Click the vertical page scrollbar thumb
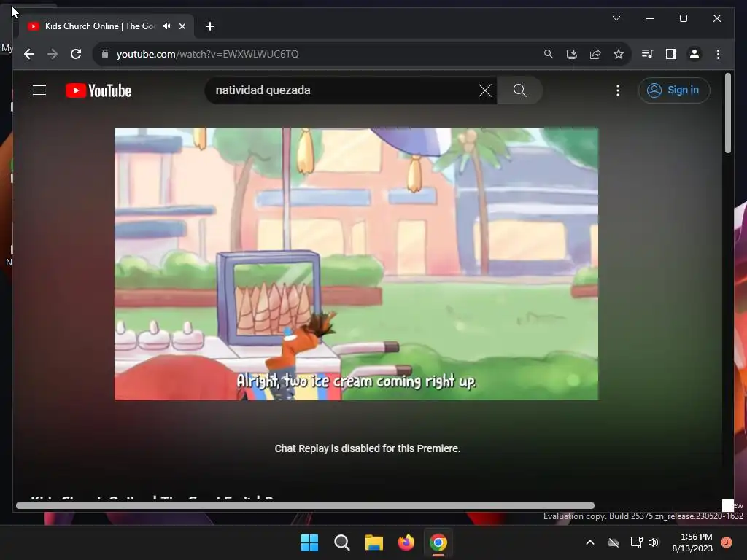The height and width of the screenshot is (560, 747). click(727, 113)
